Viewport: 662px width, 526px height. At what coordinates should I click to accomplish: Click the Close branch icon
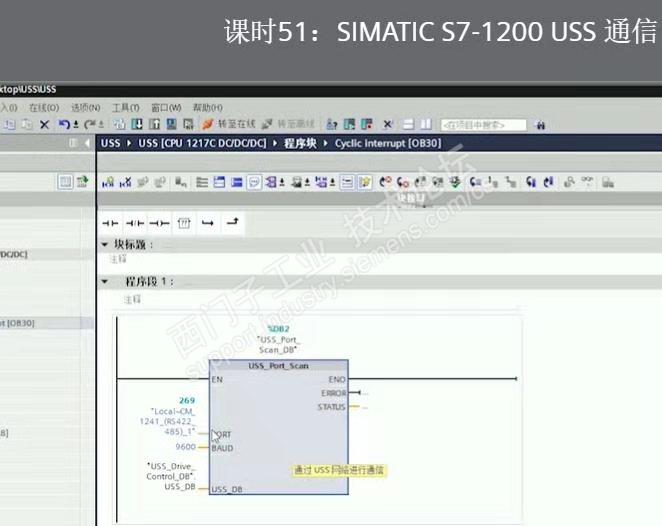[x=233, y=222]
